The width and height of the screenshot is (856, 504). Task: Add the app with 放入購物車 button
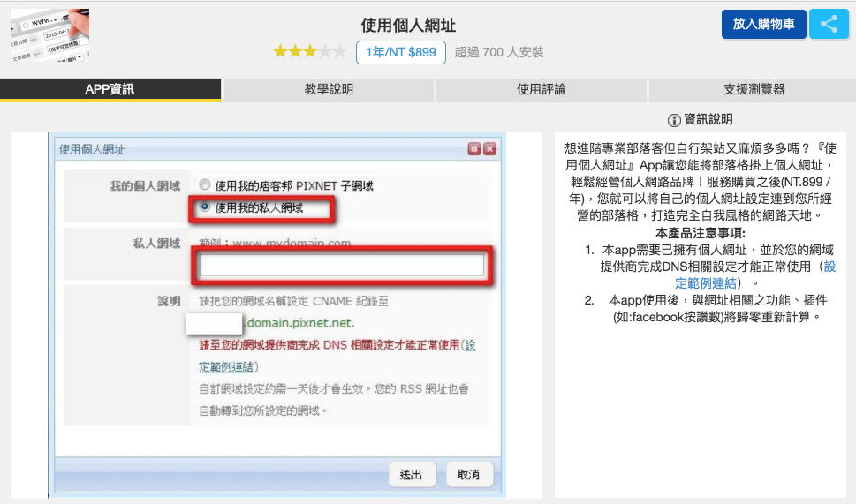click(x=764, y=24)
